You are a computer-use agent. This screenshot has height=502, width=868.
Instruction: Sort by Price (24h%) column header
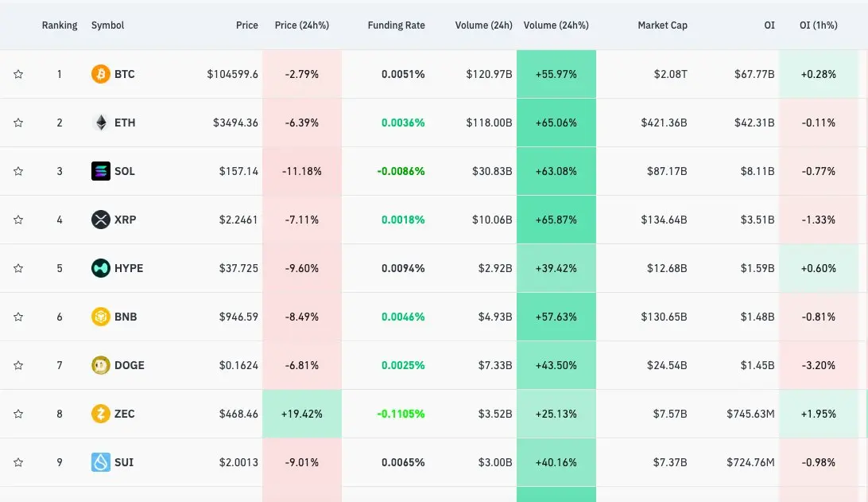pyautogui.click(x=302, y=25)
